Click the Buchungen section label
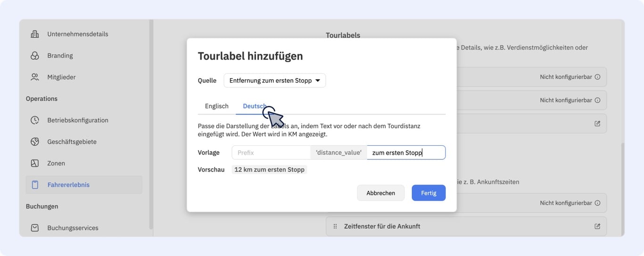The image size is (644, 256). (42, 206)
